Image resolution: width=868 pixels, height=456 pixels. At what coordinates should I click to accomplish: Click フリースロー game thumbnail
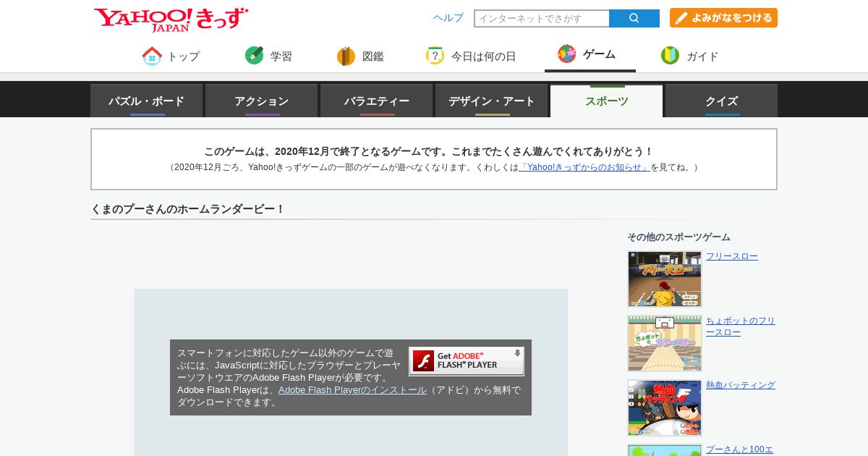click(x=665, y=279)
